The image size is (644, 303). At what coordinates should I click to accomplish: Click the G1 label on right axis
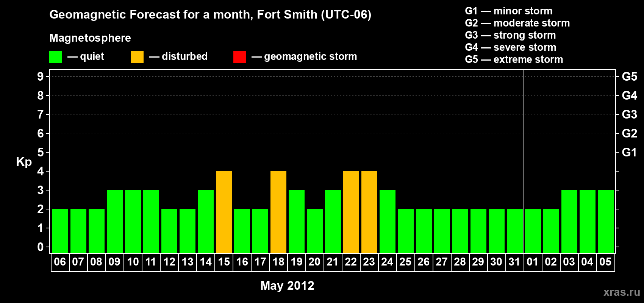pyautogui.click(x=629, y=152)
